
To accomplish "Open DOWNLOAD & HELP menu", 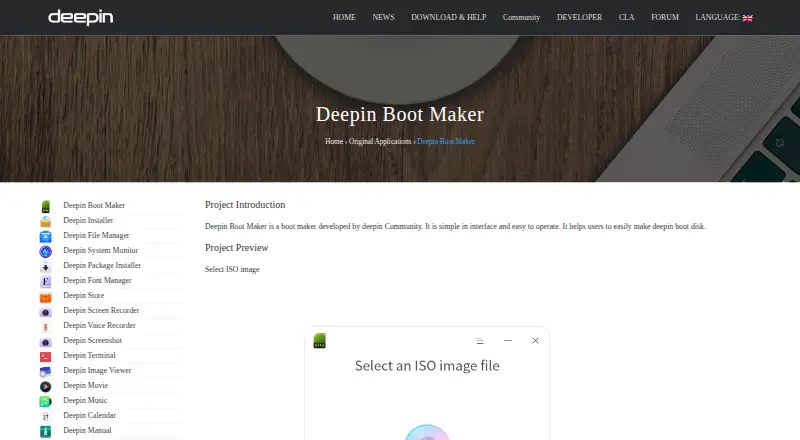I will point(448,17).
